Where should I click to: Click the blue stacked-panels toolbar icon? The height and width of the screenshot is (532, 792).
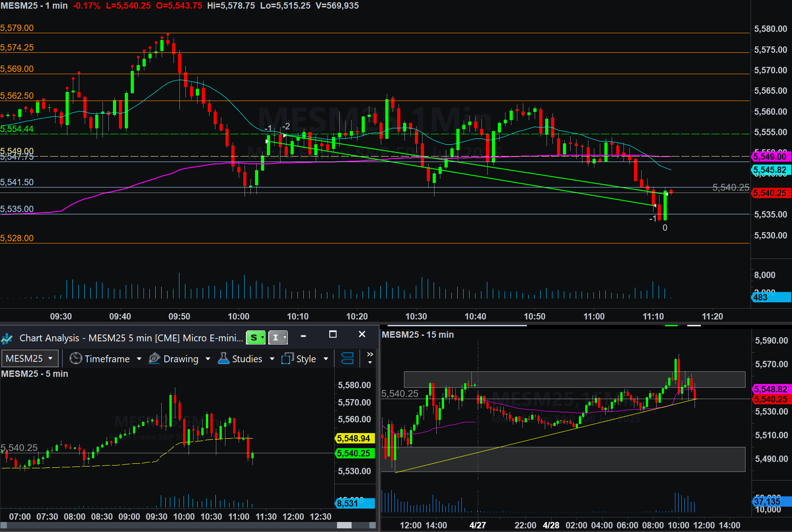click(347, 359)
